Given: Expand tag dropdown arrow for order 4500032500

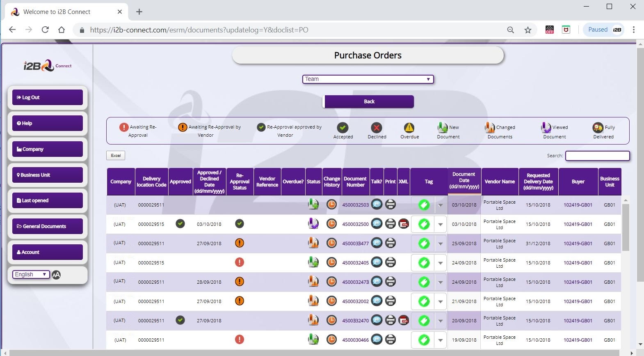Looking at the screenshot, I should pos(441,224).
